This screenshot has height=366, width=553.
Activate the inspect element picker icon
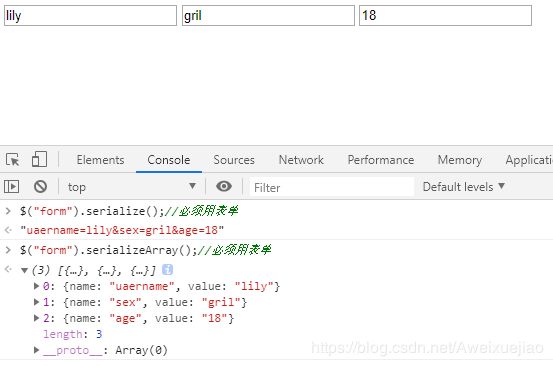(x=13, y=160)
